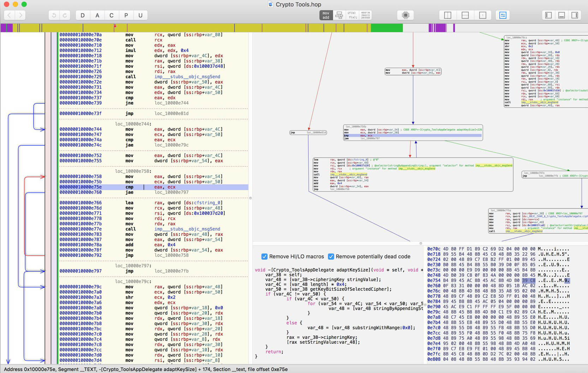Click the status bar address text
Viewport: 588px width, 373px height.
[x=146, y=369]
